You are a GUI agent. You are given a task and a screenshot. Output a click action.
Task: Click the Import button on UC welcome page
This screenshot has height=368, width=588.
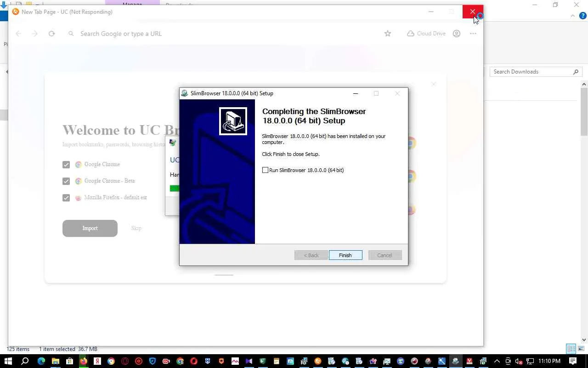(90, 228)
